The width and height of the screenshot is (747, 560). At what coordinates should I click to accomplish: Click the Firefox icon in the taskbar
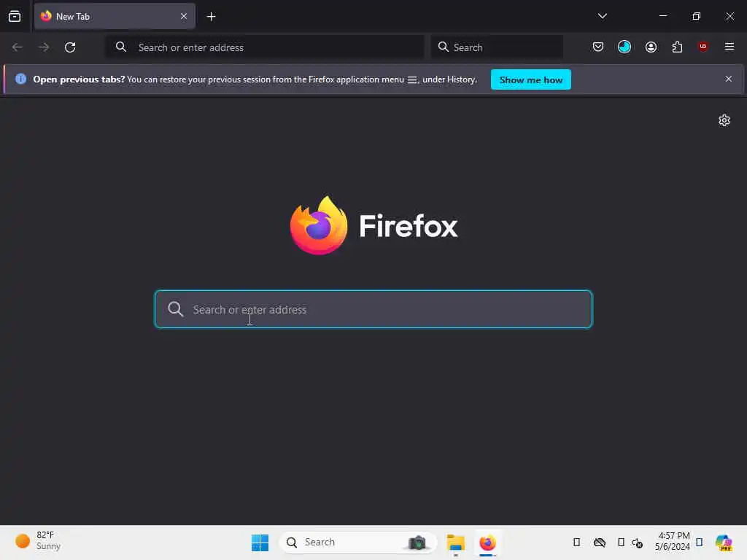click(x=487, y=542)
